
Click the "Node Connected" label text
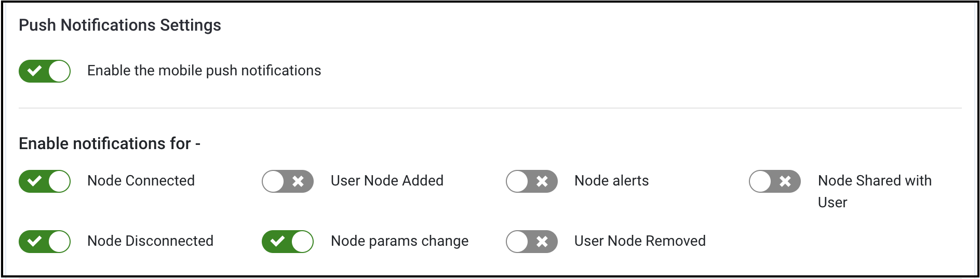[141, 181]
